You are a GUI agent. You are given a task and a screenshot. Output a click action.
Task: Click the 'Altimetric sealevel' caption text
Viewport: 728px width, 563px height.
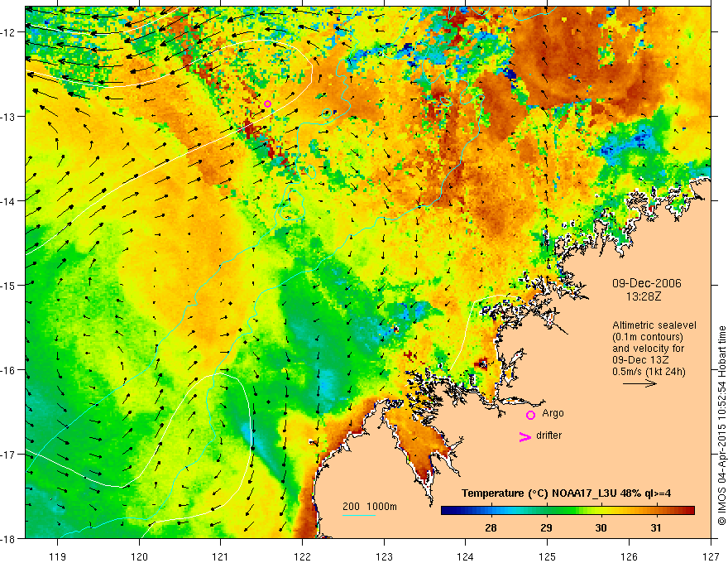[654, 325]
